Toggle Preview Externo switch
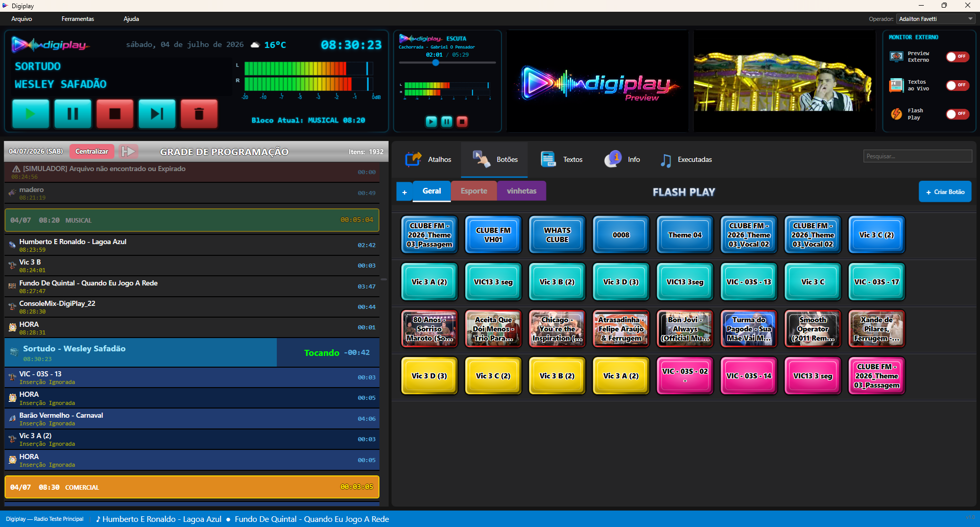The width and height of the screenshot is (980, 527). click(958, 57)
